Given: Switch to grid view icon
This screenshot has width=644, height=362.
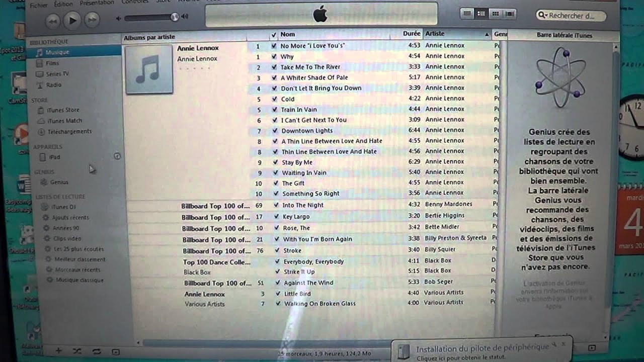Looking at the screenshot, I should click(495, 14).
